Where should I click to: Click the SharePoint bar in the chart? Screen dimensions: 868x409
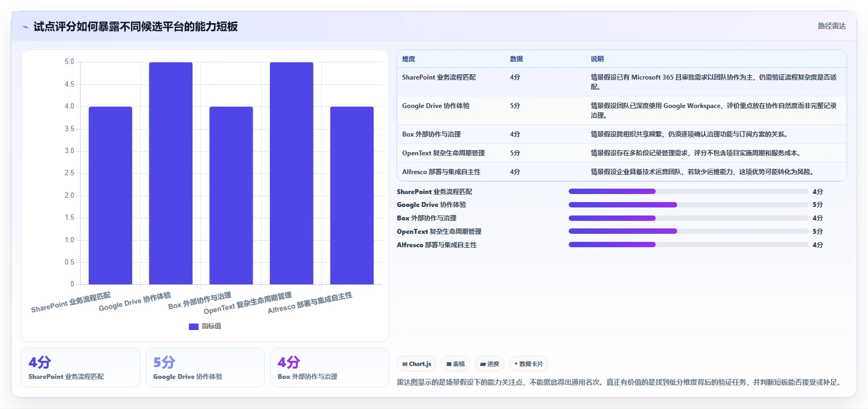[110, 196]
